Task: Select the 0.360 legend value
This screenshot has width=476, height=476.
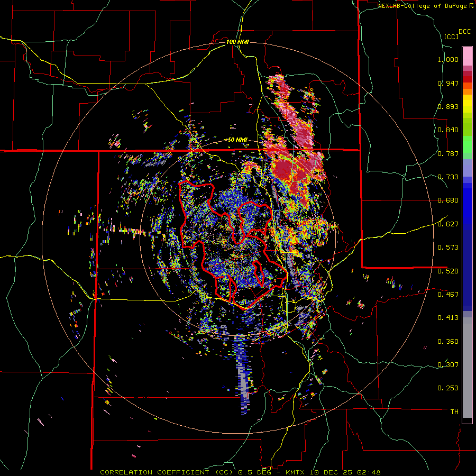Action: 448,342
